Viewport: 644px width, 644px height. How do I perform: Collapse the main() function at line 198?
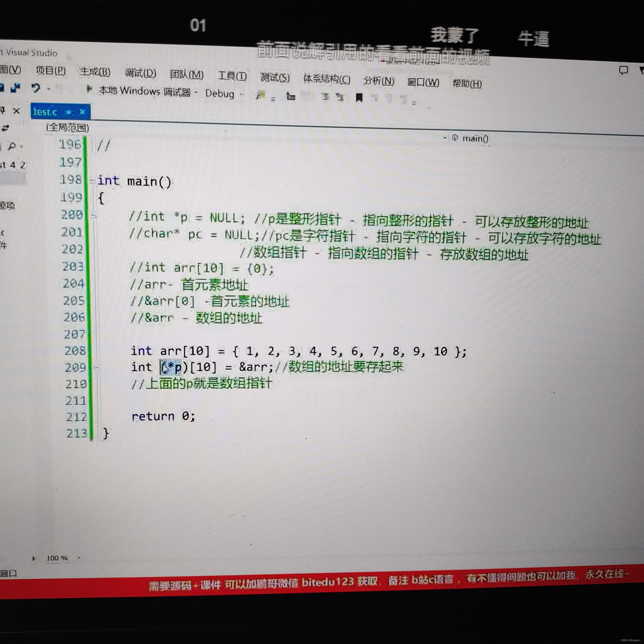click(92, 181)
